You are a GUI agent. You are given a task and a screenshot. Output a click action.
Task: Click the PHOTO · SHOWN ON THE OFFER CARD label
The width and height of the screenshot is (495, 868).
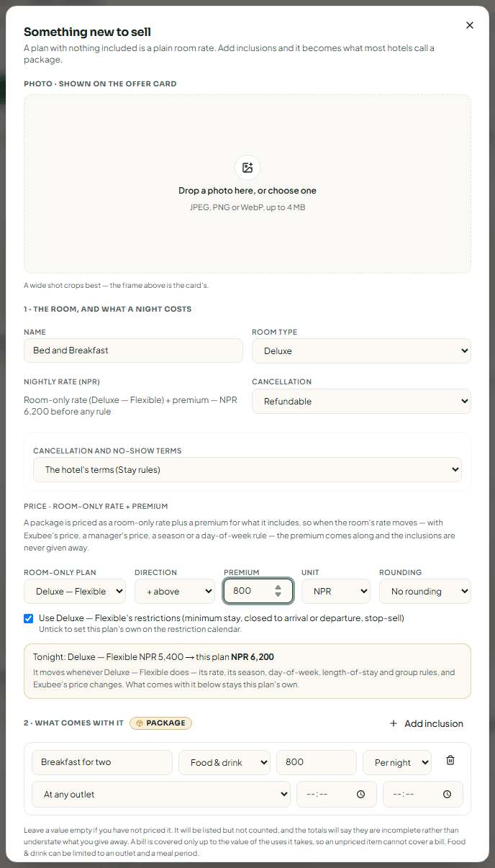100,83
